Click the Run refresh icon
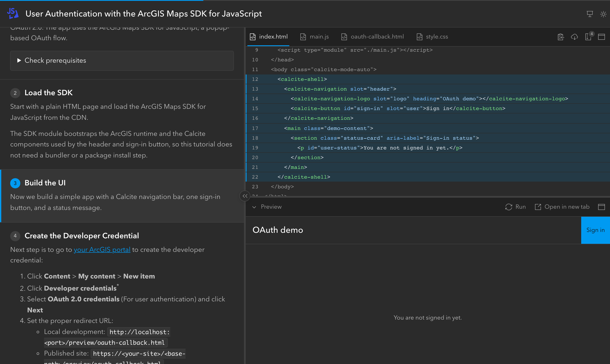The width and height of the screenshot is (610, 364). pos(509,207)
